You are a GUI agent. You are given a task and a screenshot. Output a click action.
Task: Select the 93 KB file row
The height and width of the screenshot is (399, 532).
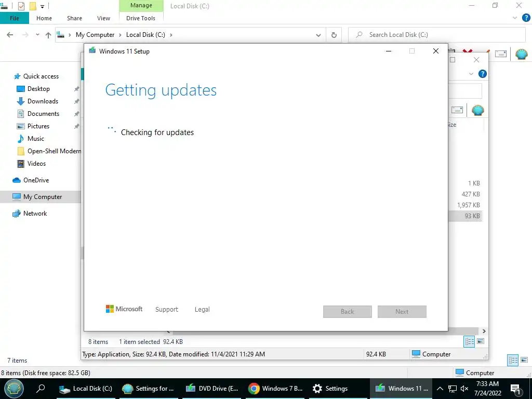tap(465, 216)
